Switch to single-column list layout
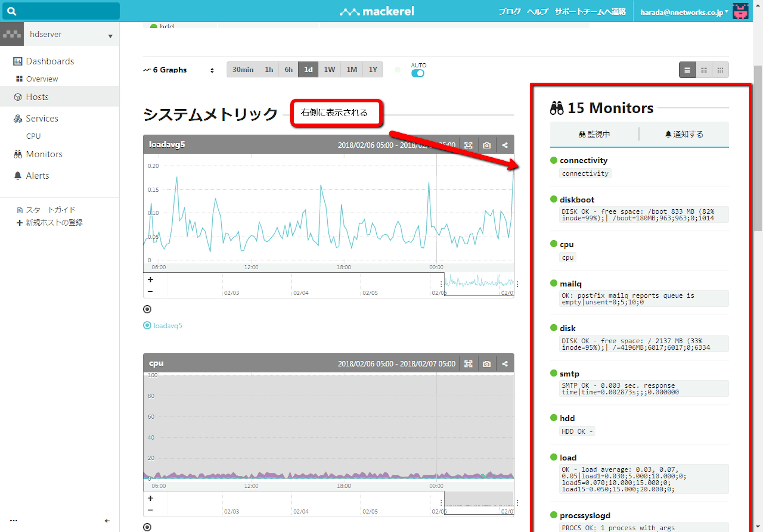 [687, 70]
